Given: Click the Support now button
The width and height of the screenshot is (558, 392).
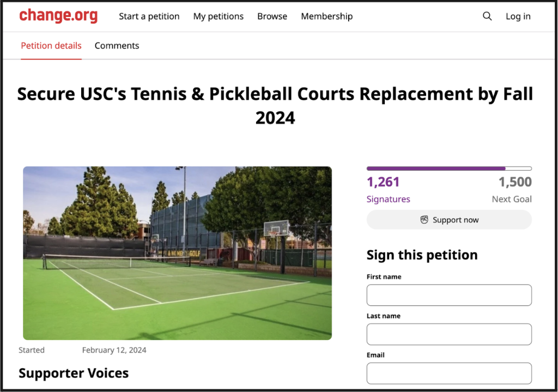Looking at the screenshot, I should 449,220.
